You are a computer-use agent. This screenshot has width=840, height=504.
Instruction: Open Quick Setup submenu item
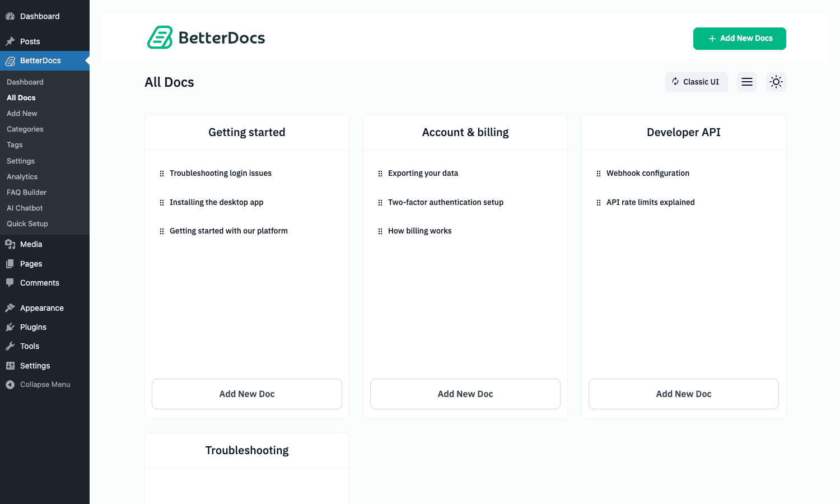[x=27, y=223]
